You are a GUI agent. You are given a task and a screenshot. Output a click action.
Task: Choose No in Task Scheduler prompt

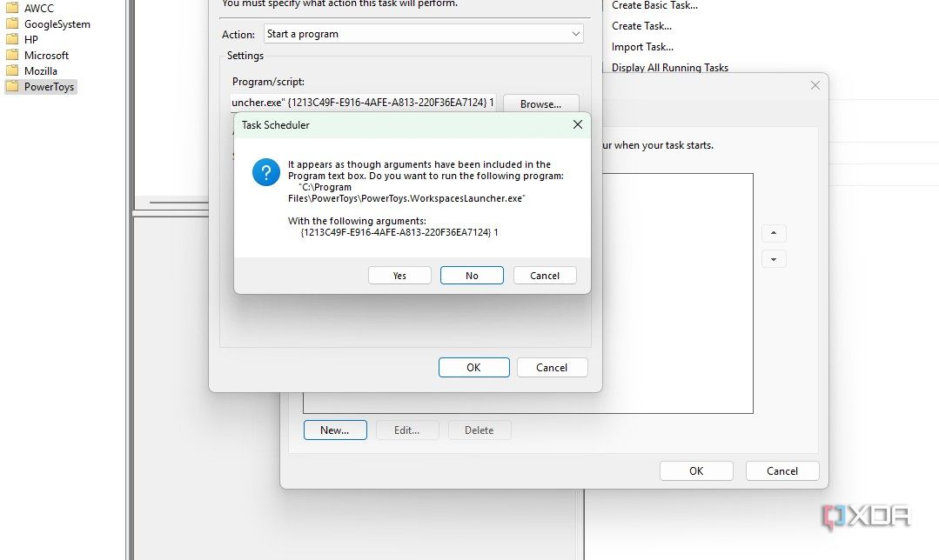(472, 275)
